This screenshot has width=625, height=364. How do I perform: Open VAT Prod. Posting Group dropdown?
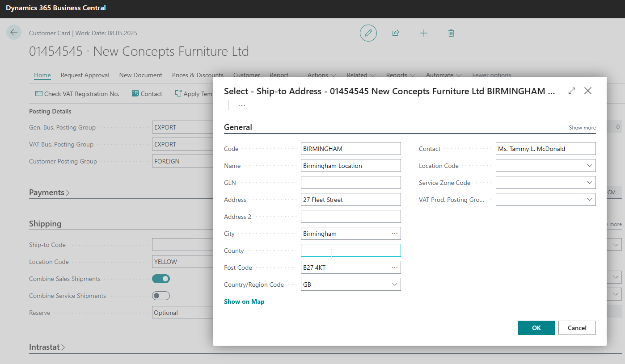pyautogui.click(x=590, y=200)
